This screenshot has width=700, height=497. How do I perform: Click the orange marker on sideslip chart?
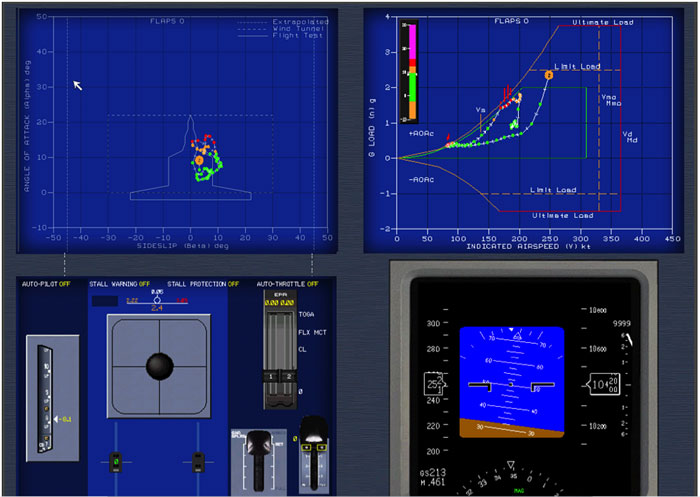(x=199, y=160)
